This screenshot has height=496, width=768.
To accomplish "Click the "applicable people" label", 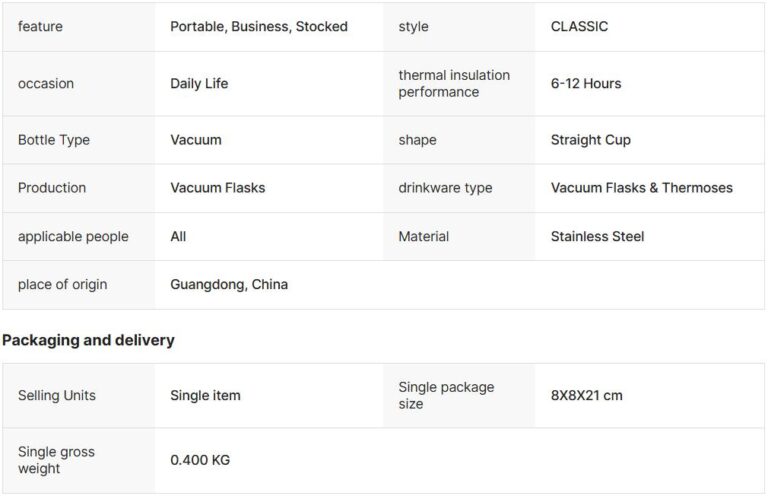I will pyautogui.click(x=73, y=237).
